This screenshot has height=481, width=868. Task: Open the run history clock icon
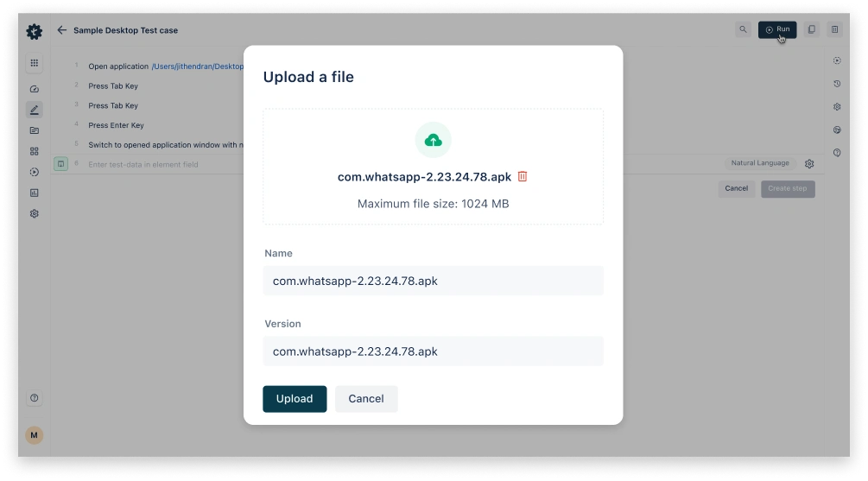[x=837, y=84]
